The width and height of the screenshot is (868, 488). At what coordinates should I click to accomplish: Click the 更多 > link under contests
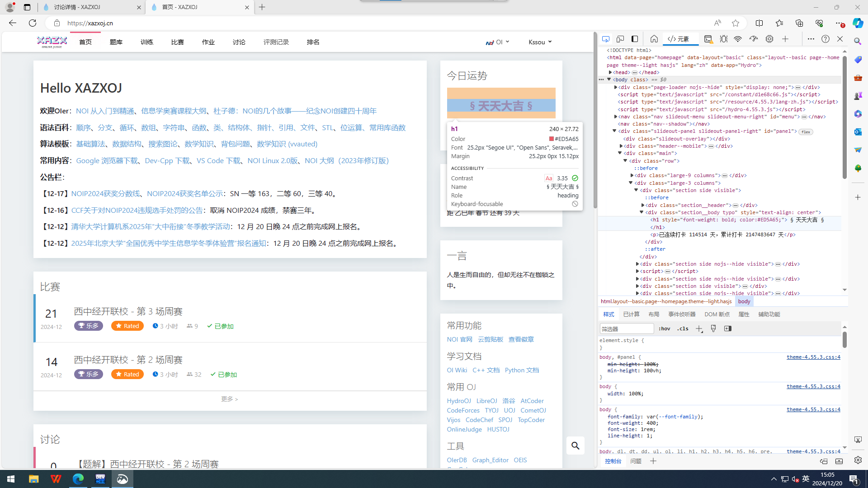229,399
